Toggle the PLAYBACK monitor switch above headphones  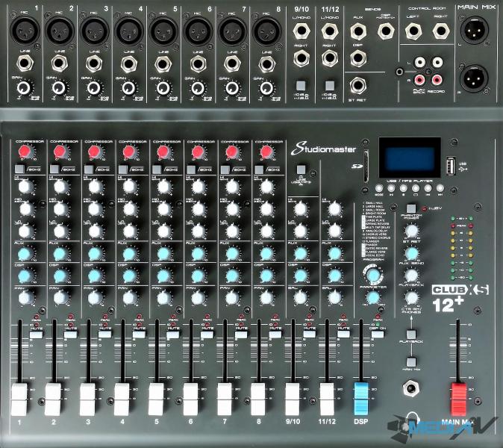point(411,334)
